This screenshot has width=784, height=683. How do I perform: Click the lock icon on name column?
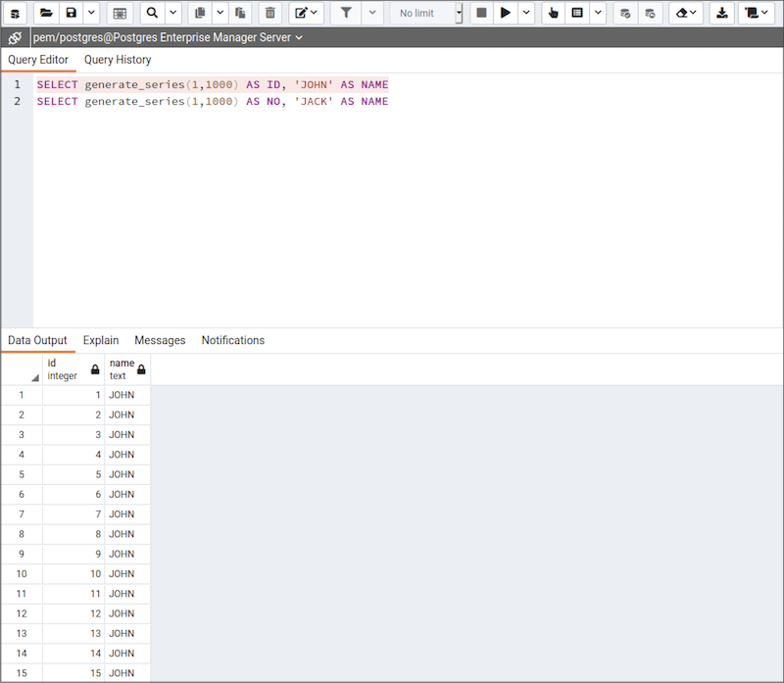coord(141,370)
